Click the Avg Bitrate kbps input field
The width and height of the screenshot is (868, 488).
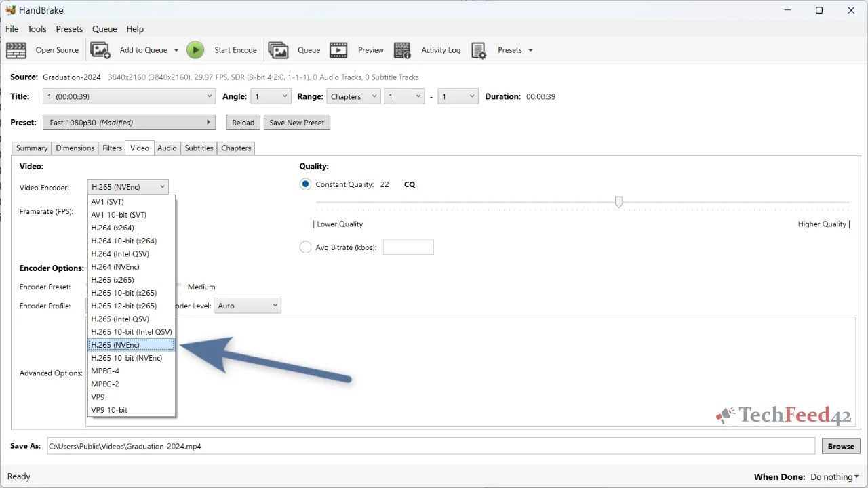408,247
